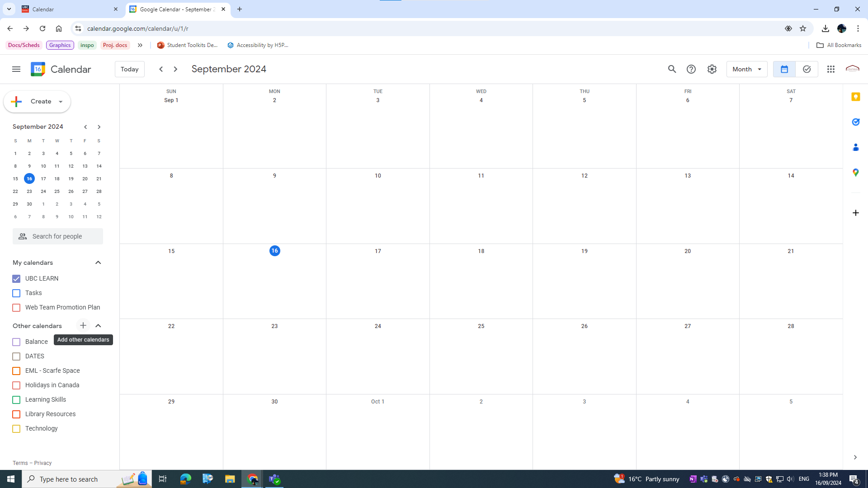Open the Graphics bookmark folder
This screenshot has width=868, height=488.
pos(60,45)
